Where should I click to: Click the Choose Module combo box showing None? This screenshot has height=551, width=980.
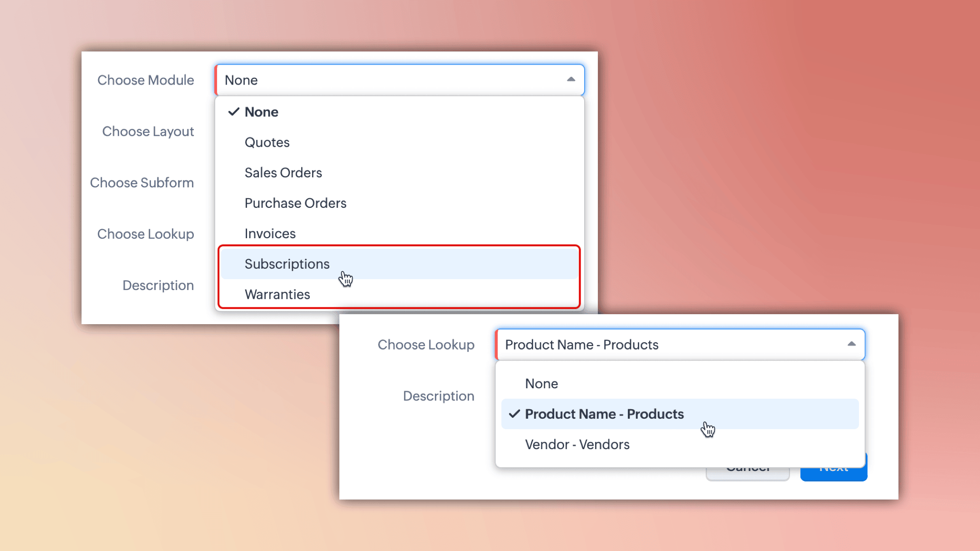391,80
